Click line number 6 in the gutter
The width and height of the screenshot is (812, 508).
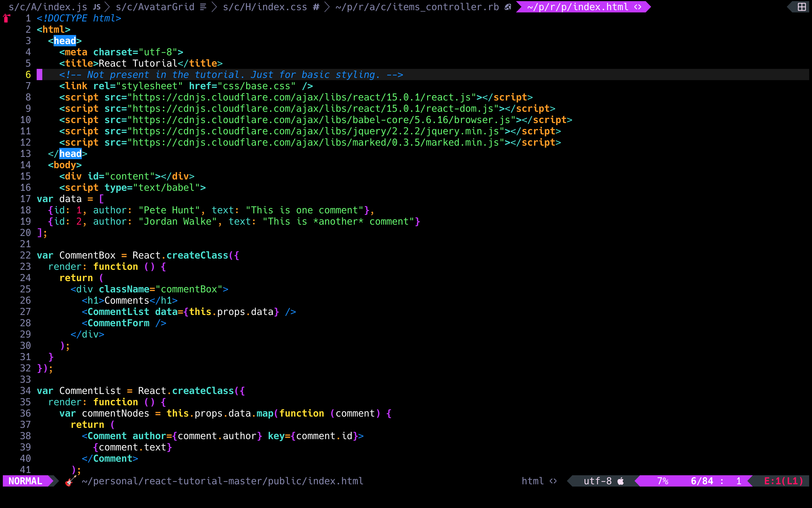coord(28,75)
